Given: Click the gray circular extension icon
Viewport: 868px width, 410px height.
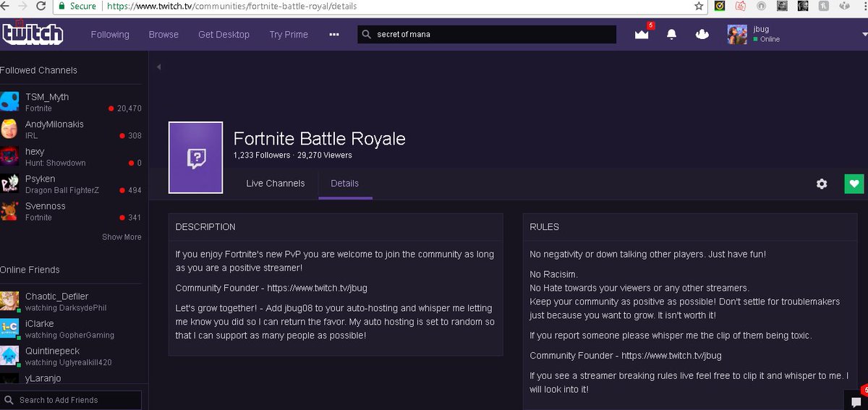Looking at the screenshot, I should pyautogui.click(x=761, y=6).
